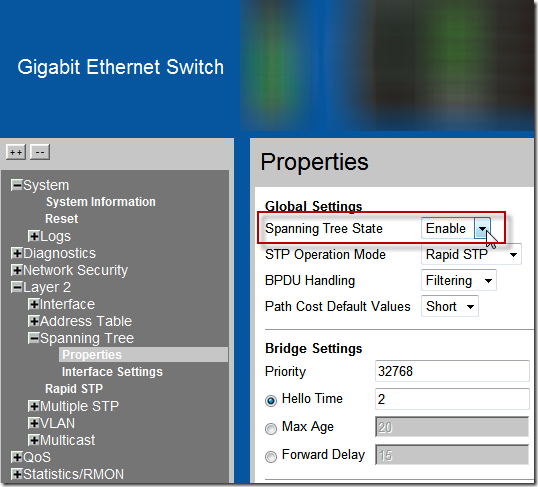
Task: Select the Hello Time radio button
Action: [271, 401]
